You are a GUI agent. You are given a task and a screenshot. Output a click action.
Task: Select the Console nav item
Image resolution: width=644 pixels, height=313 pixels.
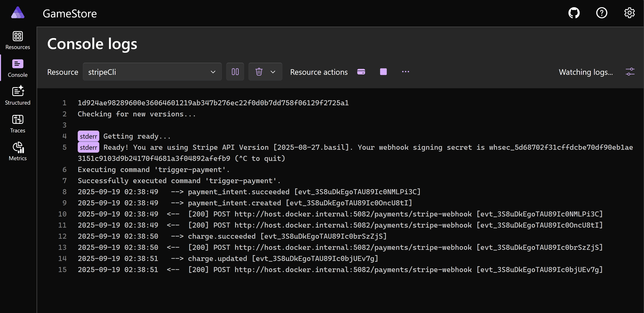[x=18, y=68]
